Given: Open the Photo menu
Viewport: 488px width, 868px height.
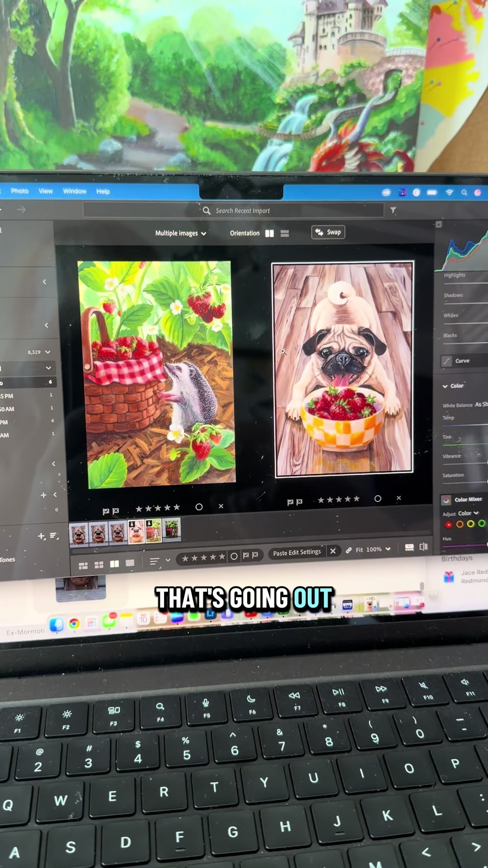Looking at the screenshot, I should coord(19,191).
